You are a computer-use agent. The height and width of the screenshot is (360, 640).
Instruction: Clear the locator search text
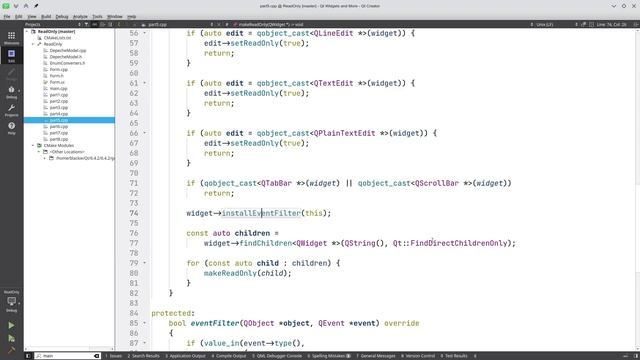[x=97, y=356]
